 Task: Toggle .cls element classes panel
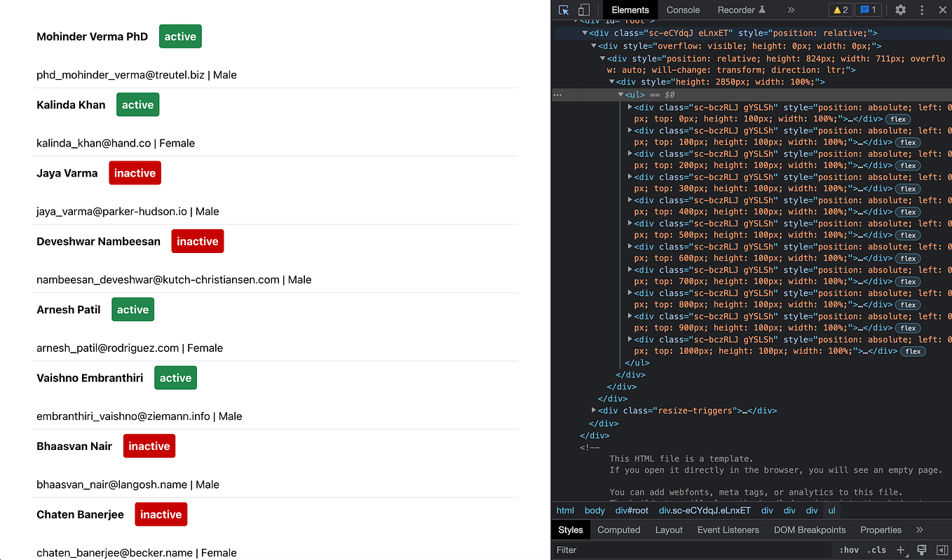tap(876, 549)
